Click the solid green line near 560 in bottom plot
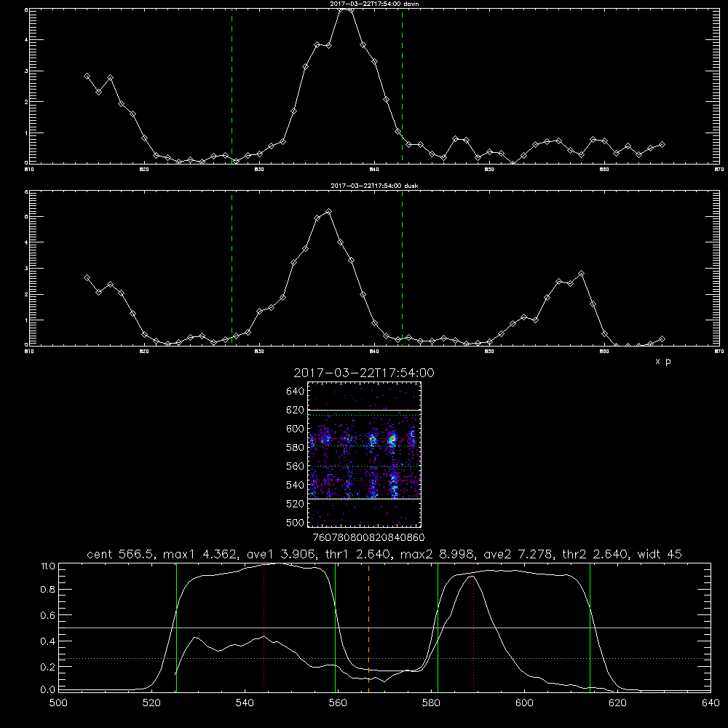The image size is (728, 728). pyautogui.click(x=335, y=627)
